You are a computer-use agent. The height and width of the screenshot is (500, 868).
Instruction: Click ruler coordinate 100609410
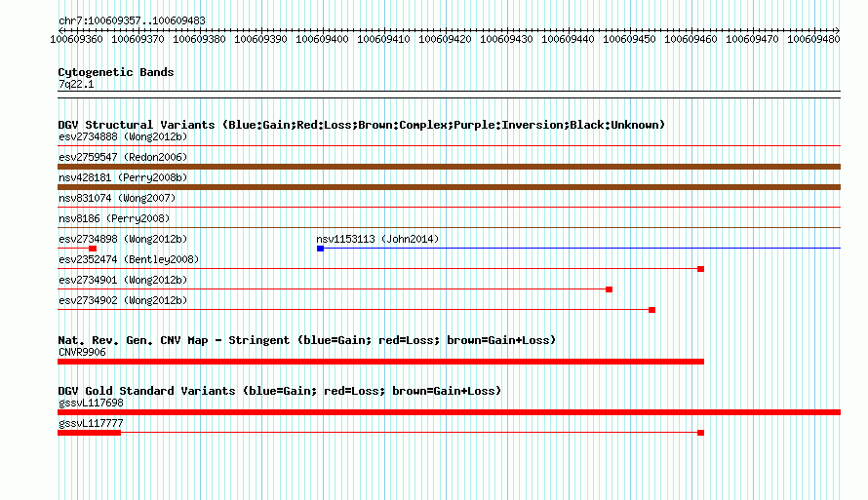[x=383, y=39]
